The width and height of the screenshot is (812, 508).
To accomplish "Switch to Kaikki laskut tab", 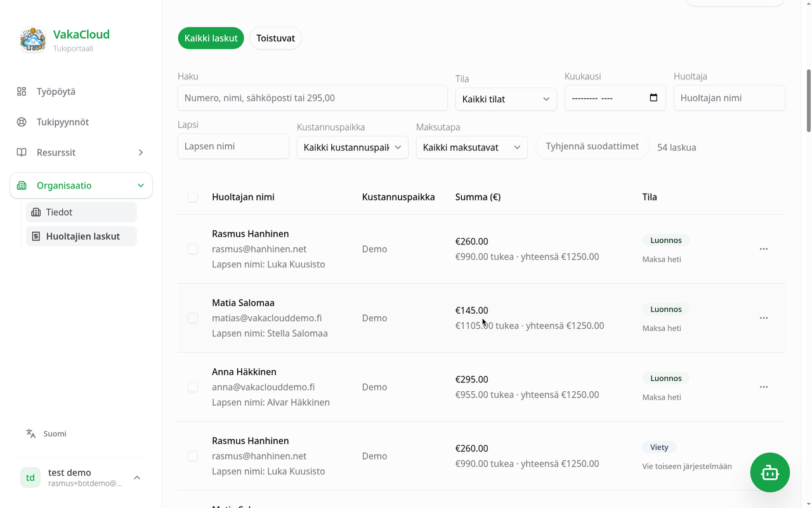I will click(211, 38).
